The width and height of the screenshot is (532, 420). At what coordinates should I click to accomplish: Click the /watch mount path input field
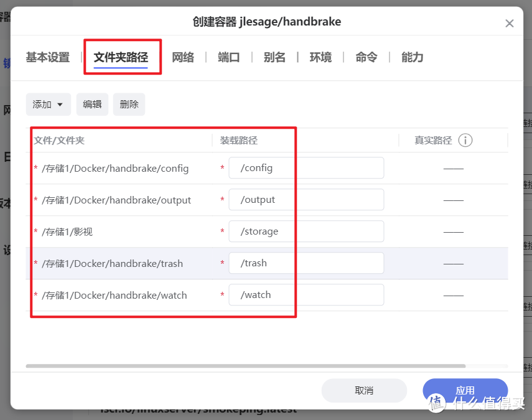pyautogui.click(x=306, y=294)
